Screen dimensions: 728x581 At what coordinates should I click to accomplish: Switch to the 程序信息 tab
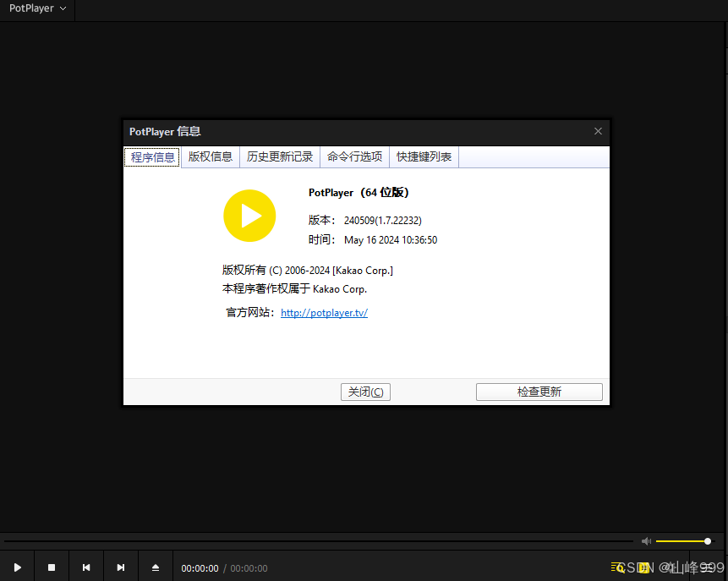pyautogui.click(x=152, y=157)
